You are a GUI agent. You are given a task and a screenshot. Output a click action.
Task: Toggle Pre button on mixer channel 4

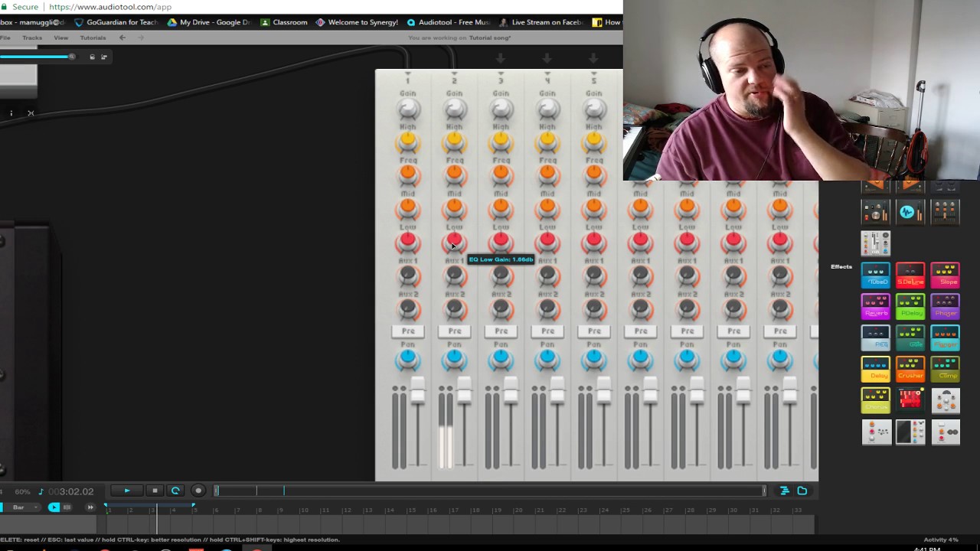click(548, 331)
